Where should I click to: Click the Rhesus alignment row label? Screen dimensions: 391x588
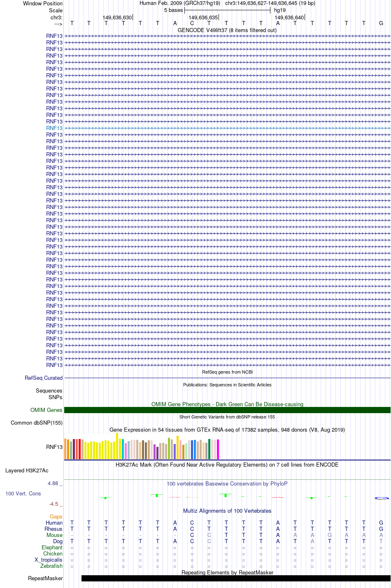pyautogui.click(x=54, y=529)
